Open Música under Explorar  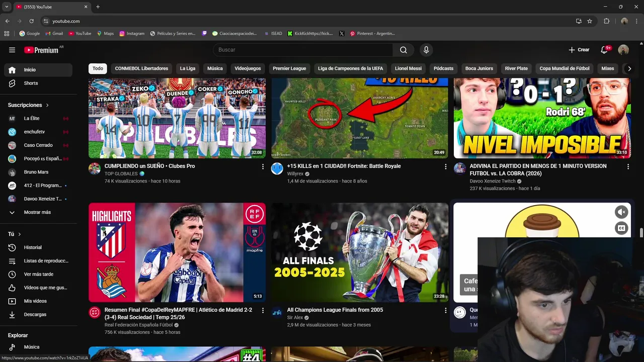38,347
